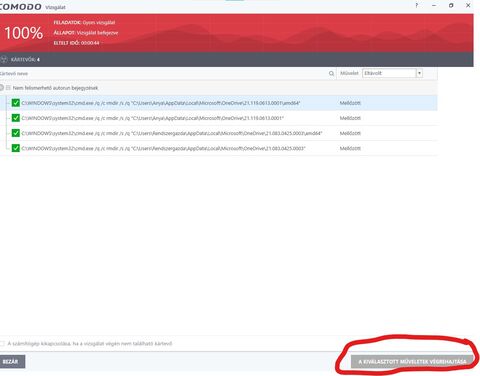Click the Művelet dropdown arrow button

click(x=419, y=73)
